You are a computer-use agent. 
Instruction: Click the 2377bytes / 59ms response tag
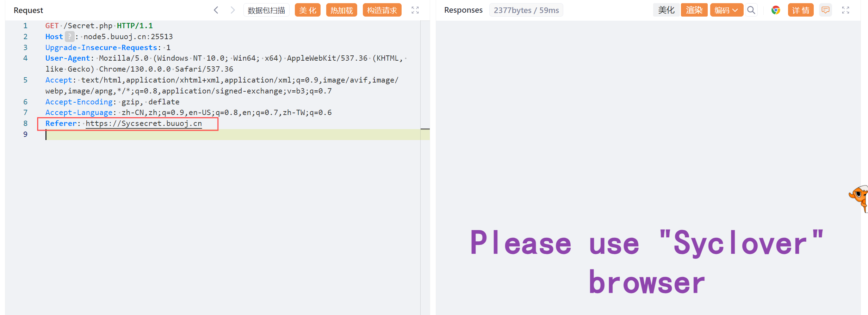tap(526, 10)
